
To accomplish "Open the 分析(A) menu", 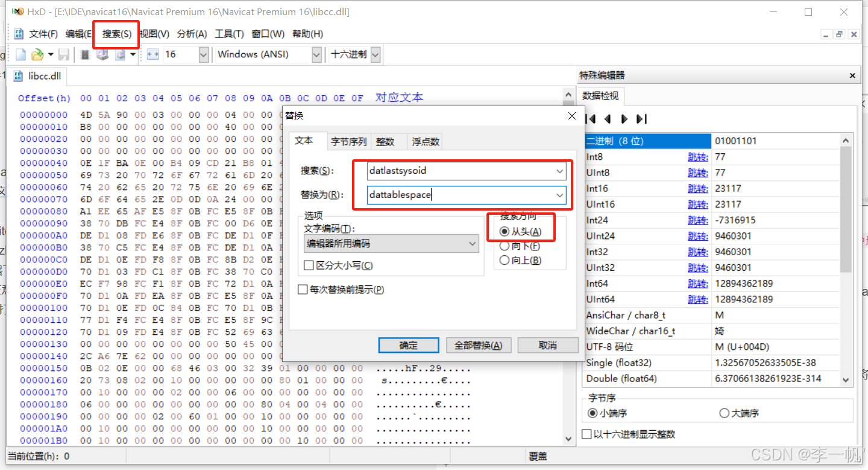I will pyautogui.click(x=192, y=34).
